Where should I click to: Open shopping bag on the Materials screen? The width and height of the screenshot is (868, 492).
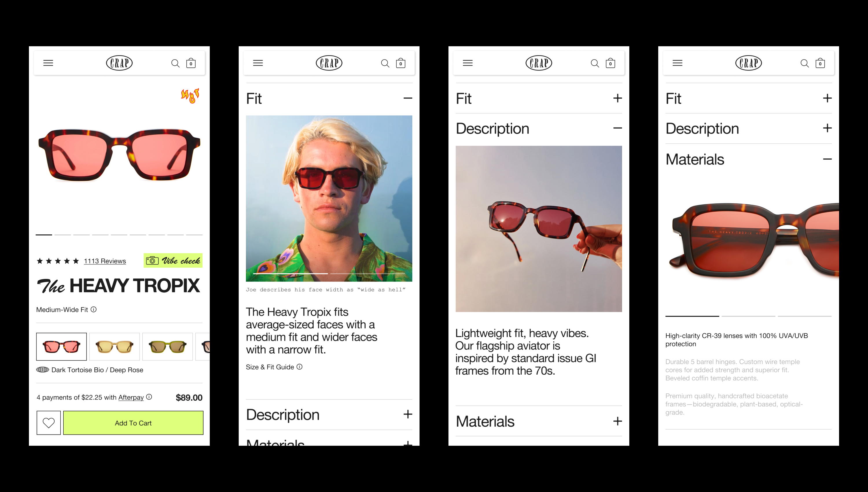click(x=820, y=63)
